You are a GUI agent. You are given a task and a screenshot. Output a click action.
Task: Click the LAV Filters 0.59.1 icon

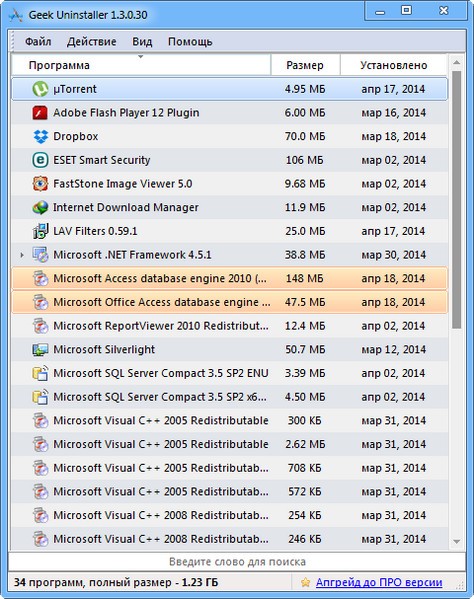coord(40,231)
